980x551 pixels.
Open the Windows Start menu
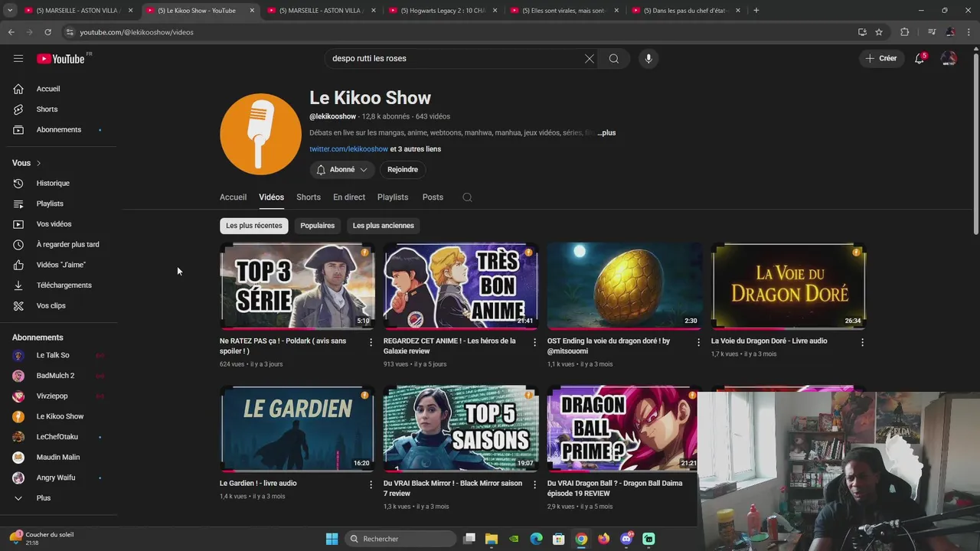(332, 539)
